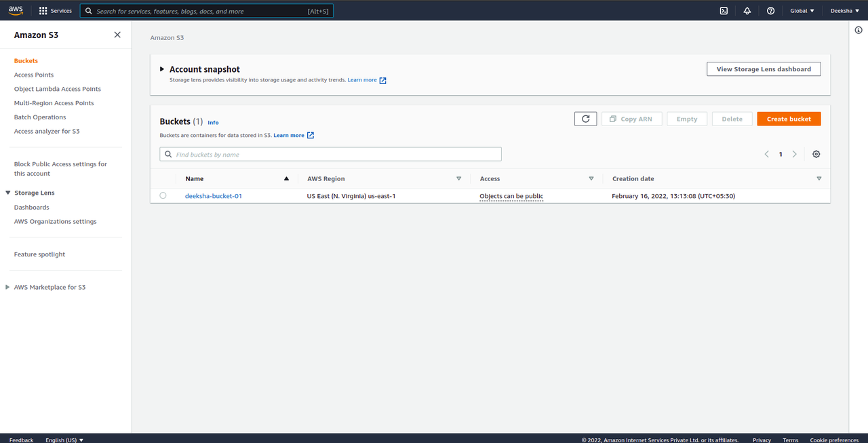Open Access analyzer for S3
The height and width of the screenshot is (443, 868).
[47, 132]
